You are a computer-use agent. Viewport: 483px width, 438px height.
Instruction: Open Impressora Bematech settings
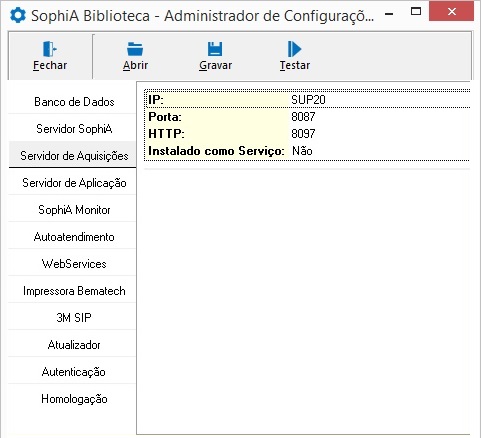[x=72, y=291]
